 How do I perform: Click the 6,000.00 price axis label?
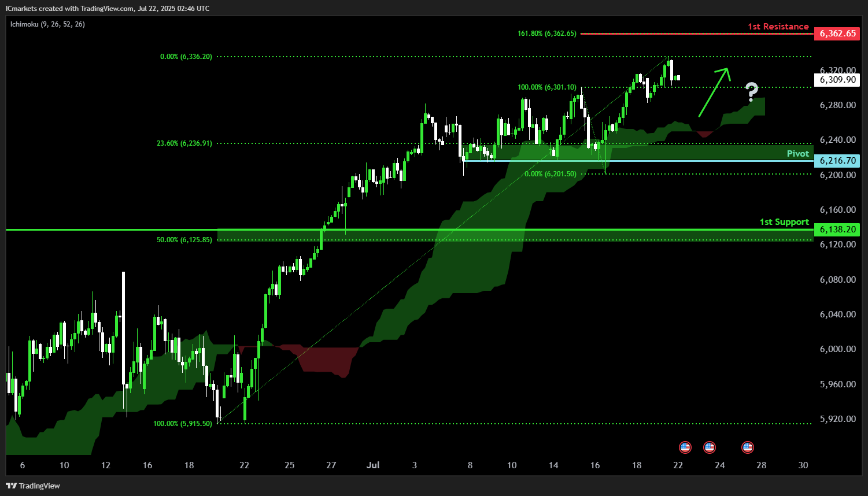coord(838,349)
